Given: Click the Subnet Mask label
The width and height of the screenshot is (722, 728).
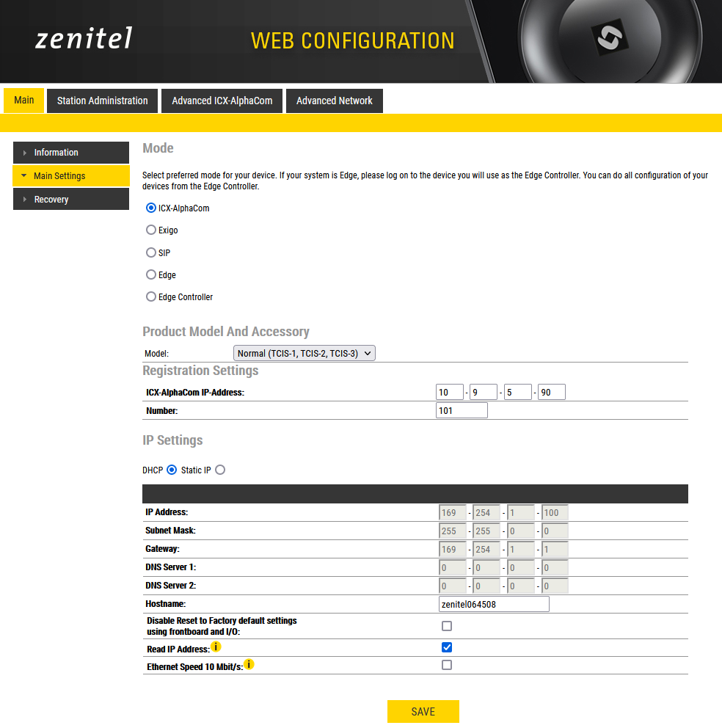Looking at the screenshot, I should pos(170,530).
